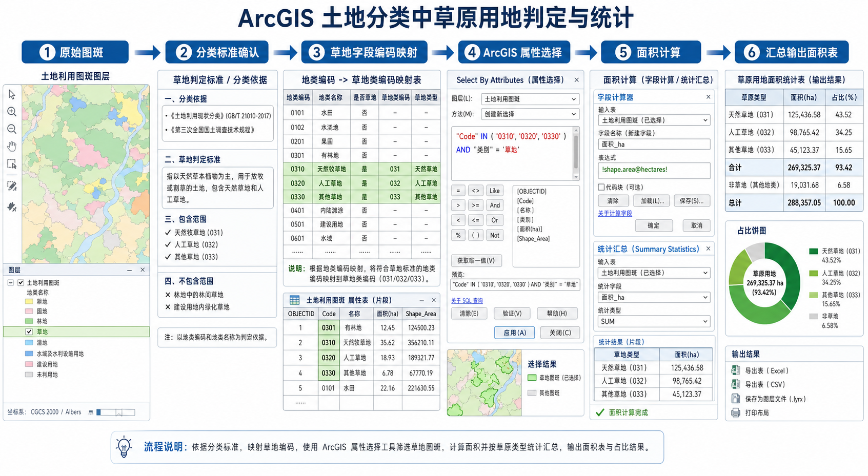Image resolution: width=868 pixels, height=476 pixels.
Task: Click 加载(L)... in the field calculator
Action: tap(652, 201)
